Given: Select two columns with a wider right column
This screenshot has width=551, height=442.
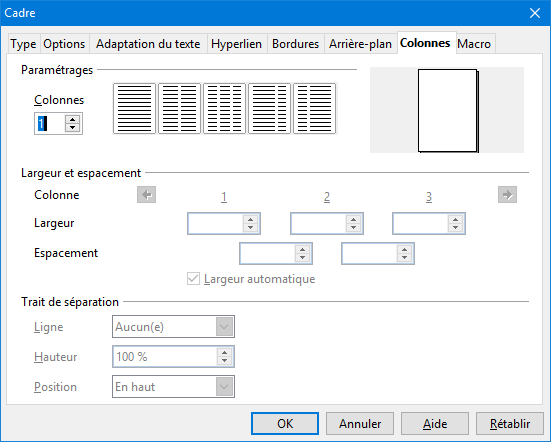Looking at the screenshot, I should [314, 109].
